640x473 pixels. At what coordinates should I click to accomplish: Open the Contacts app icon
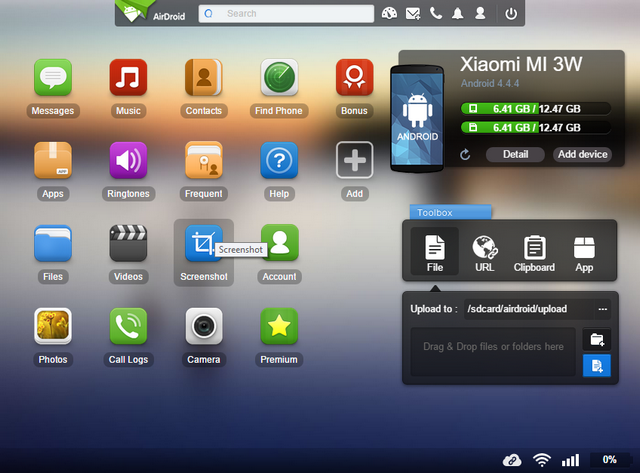[204, 77]
